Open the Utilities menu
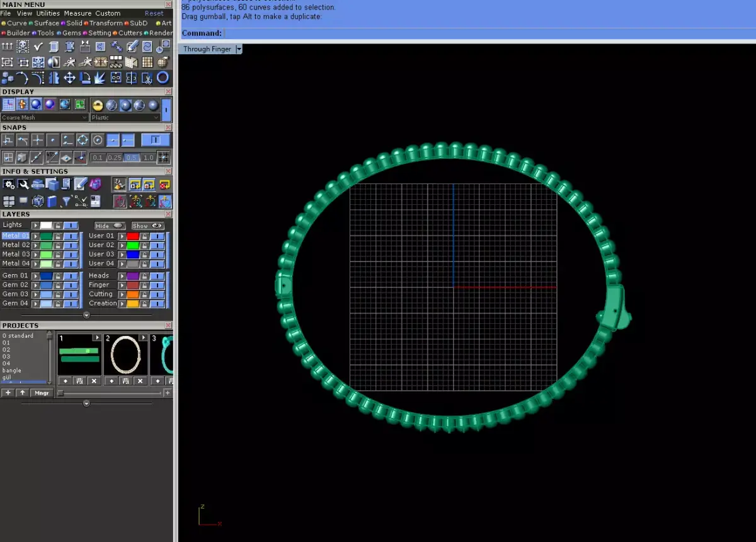Image resolution: width=756 pixels, height=542 pixels. pos(48,13)
